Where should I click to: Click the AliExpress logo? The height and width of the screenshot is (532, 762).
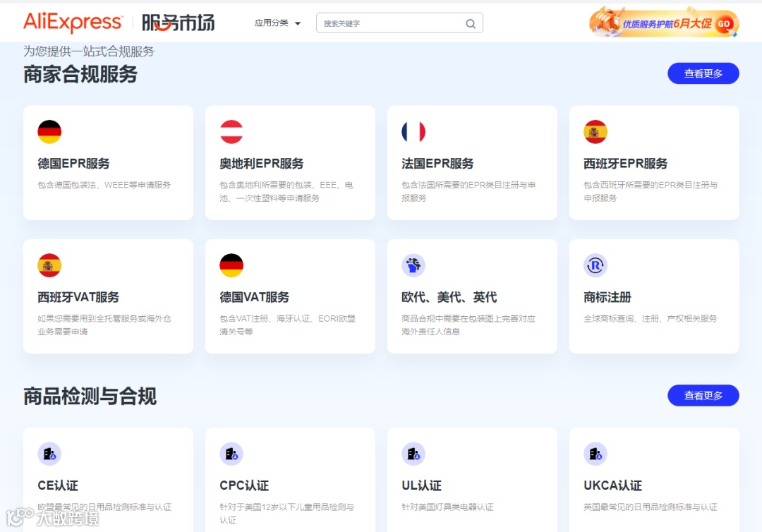73,22
